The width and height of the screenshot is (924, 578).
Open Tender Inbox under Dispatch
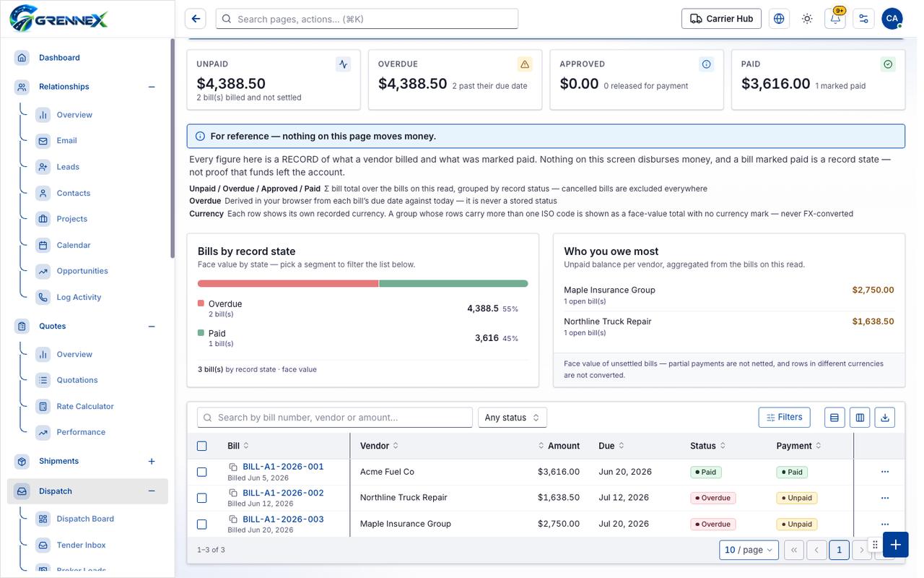(x=81, y=545)
